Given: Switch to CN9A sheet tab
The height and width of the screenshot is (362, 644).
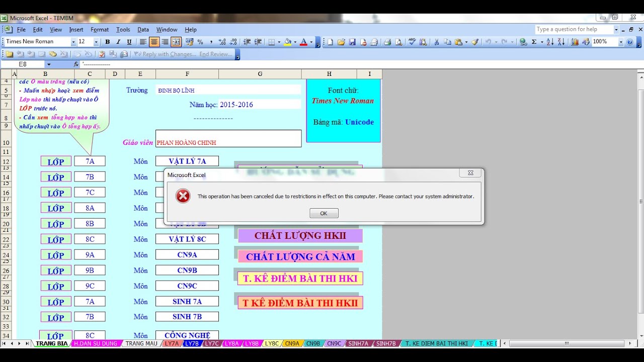Looking at the screenshot, I should point(292,343).
